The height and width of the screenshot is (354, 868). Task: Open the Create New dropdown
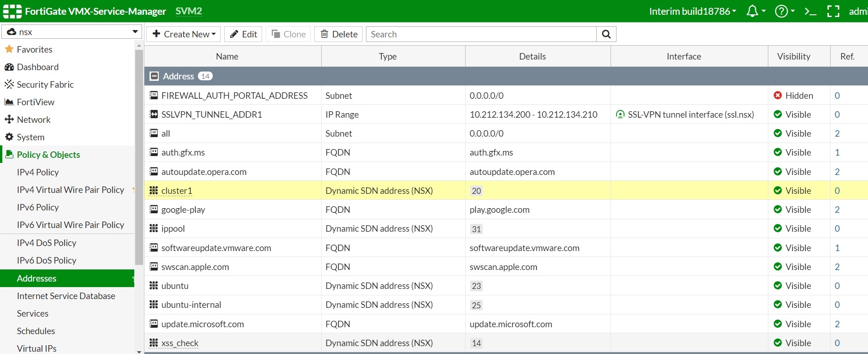[x=184, y=34]
